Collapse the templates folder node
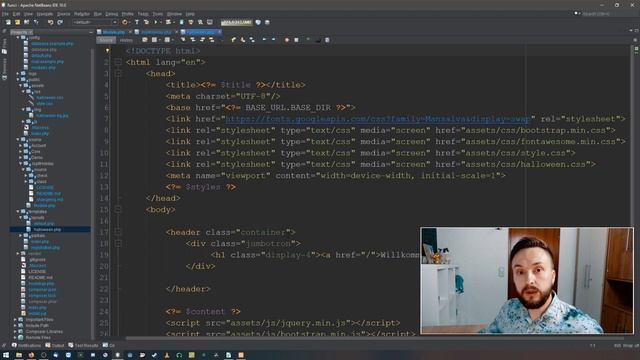 pos(18,211)
